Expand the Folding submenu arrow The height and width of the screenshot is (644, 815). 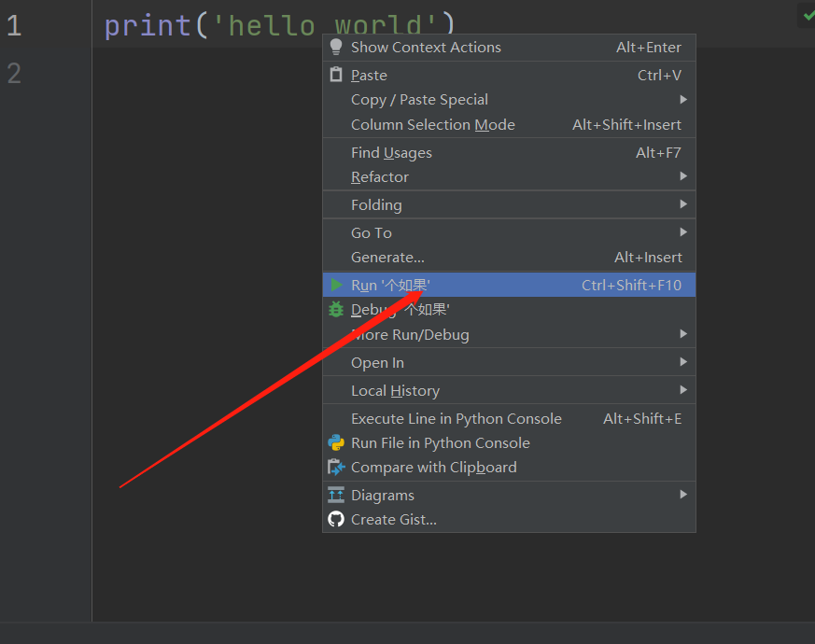coord(683,204)
